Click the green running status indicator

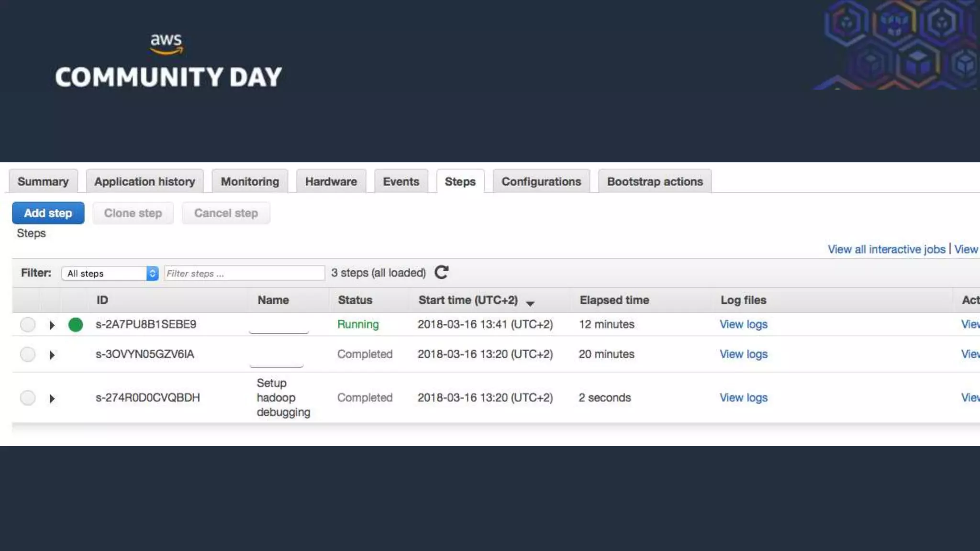point(76,325)
